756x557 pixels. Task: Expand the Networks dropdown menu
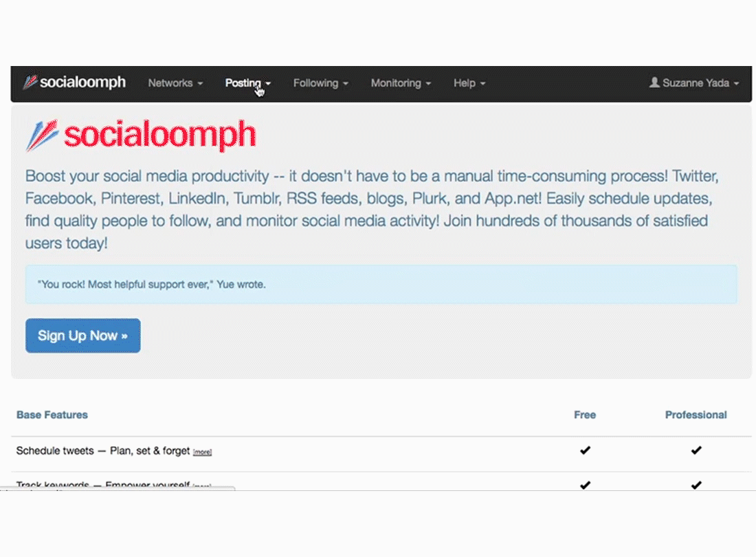(175, 83)
